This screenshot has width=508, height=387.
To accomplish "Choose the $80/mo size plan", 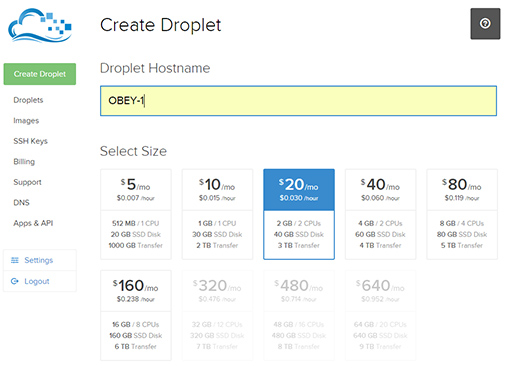I will 462,214.
